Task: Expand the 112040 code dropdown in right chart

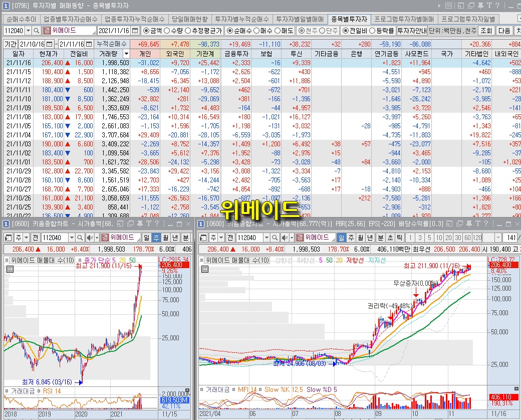Action: [x=266, y=238]
